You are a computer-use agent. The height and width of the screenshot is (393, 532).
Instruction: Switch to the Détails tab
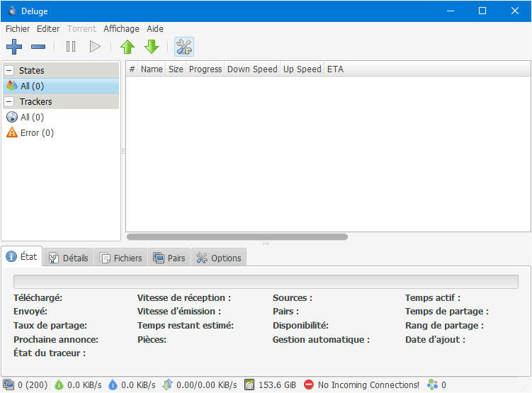pos(69,258)
